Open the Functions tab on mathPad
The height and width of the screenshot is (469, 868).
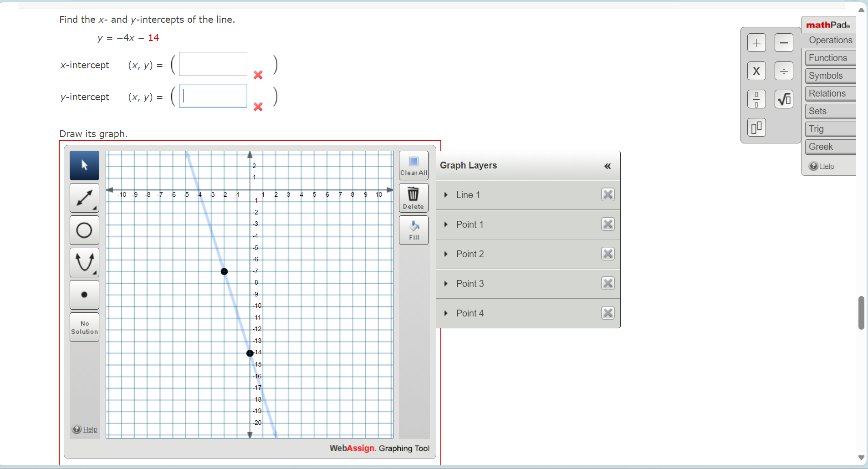[829, 58]
